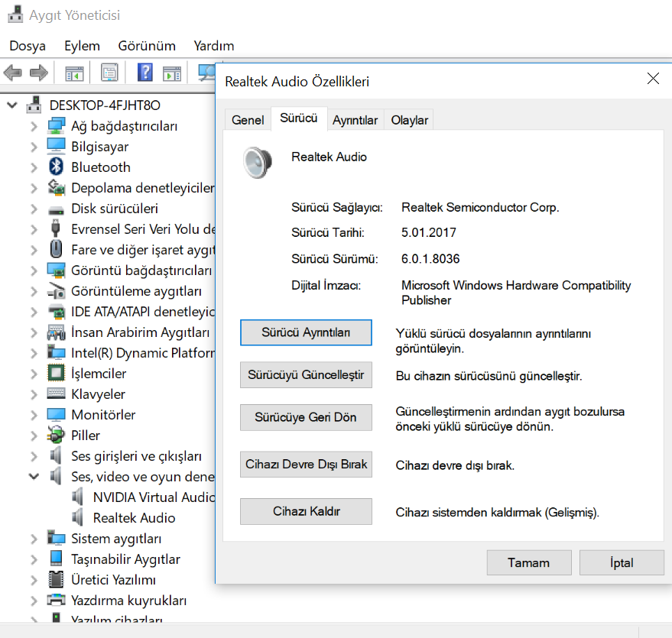Select Realtek Audio in the device tree
This screenshot has height=638, width=672.
pyautogui.click(x=134, y=518)
